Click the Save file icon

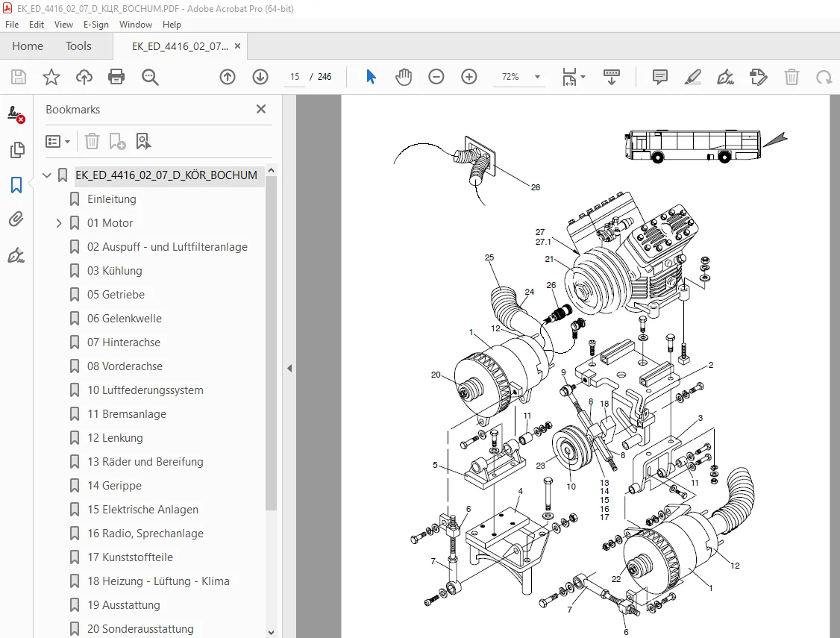(x=19, y=77)
